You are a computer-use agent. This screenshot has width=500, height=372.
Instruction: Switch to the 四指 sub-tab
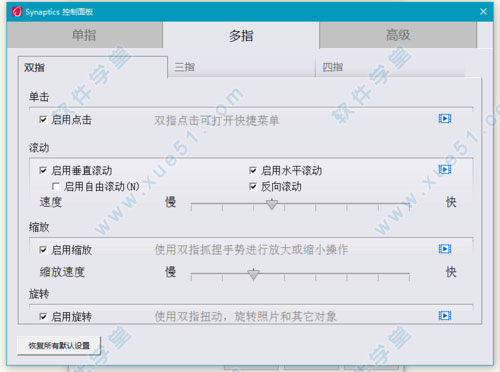[x=390, y=67]
